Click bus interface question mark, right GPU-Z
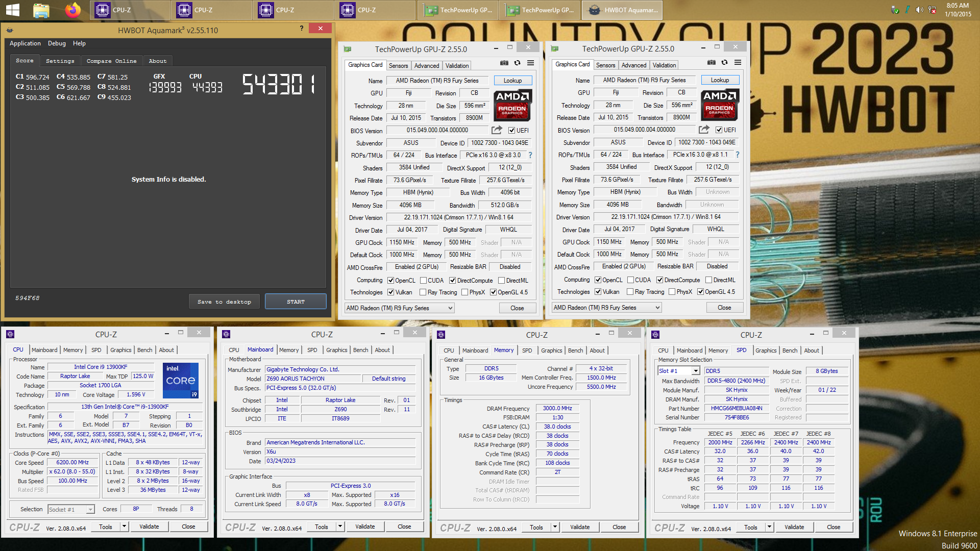 (x=738, y=155)
